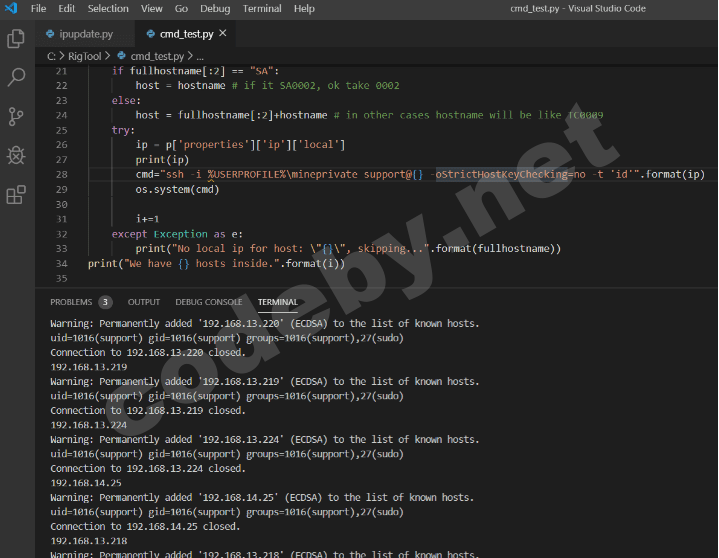
Task: Close the cmd_test.py editor tab
Action: pos(222,33)
